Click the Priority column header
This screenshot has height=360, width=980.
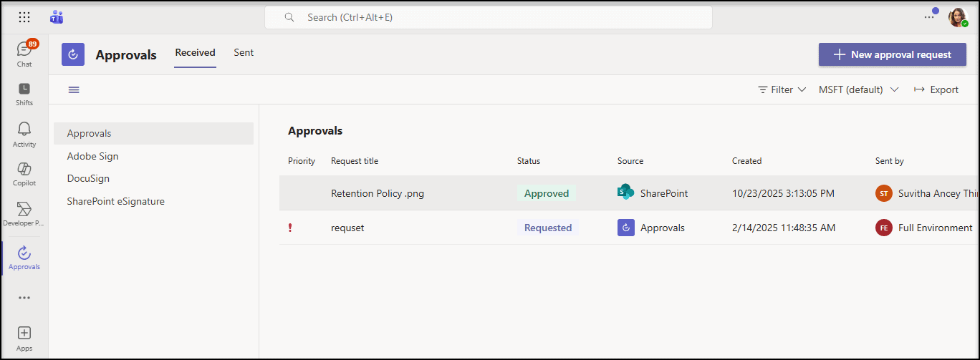302,161
